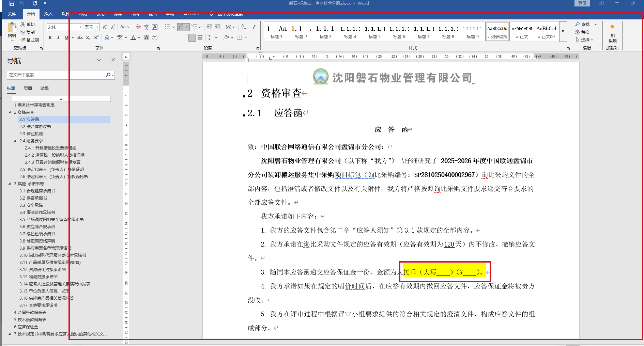Toggle character shading (gray A)
This screenshot has height=346, width=644.
(147, 37)
